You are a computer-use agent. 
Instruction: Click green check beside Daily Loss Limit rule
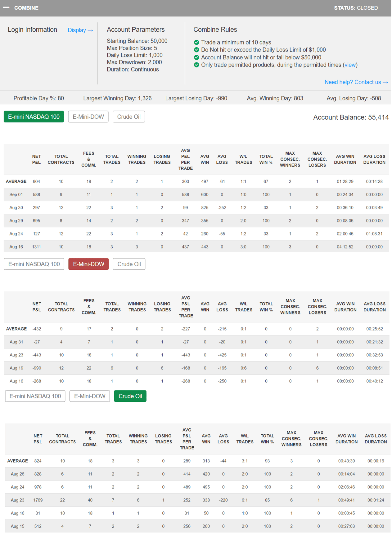click(x=196, y=50)
